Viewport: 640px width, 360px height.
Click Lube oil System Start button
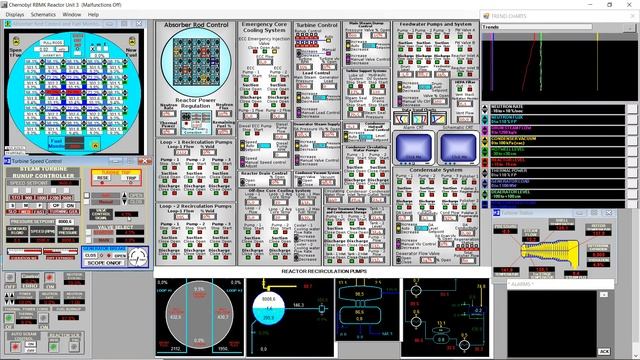coord(360,87)
